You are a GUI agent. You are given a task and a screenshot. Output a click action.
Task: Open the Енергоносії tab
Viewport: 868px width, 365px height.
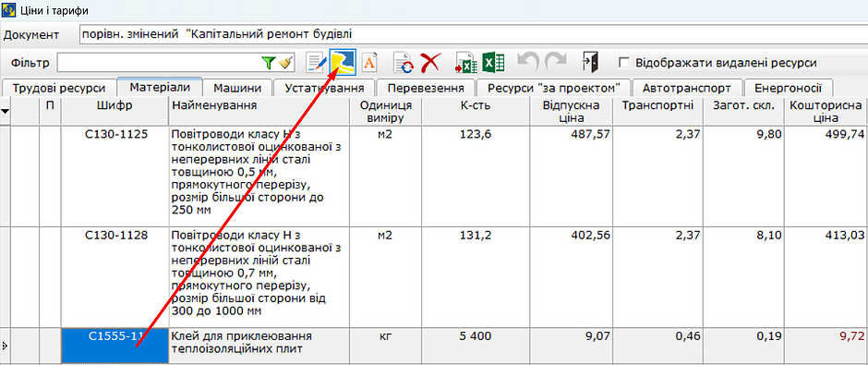[788, 89]
